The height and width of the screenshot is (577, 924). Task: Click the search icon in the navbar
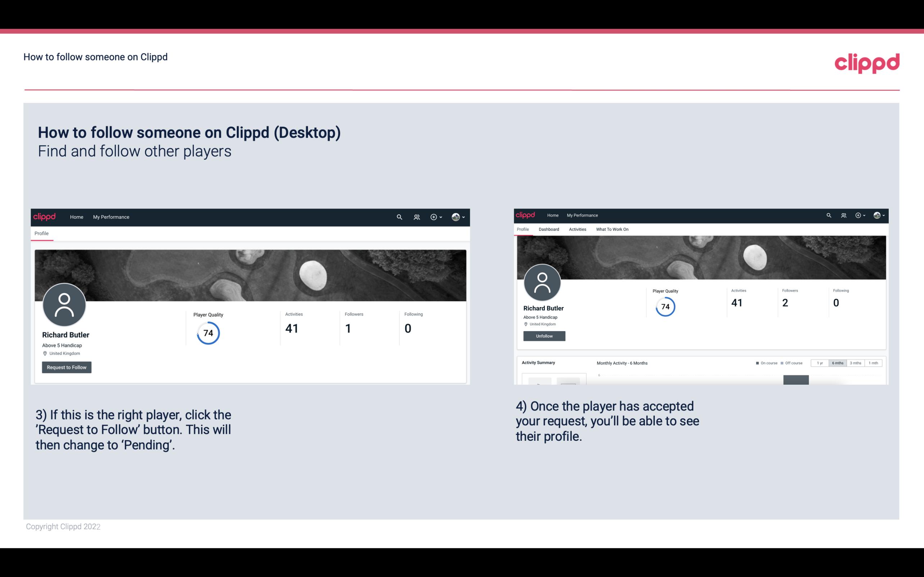[399, 217]
